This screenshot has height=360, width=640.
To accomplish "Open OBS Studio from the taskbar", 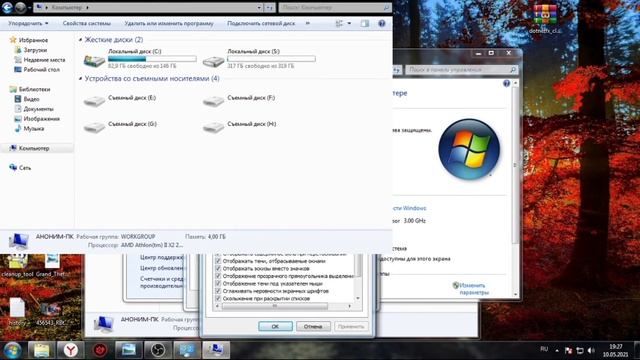I will [x=158, y=350].
